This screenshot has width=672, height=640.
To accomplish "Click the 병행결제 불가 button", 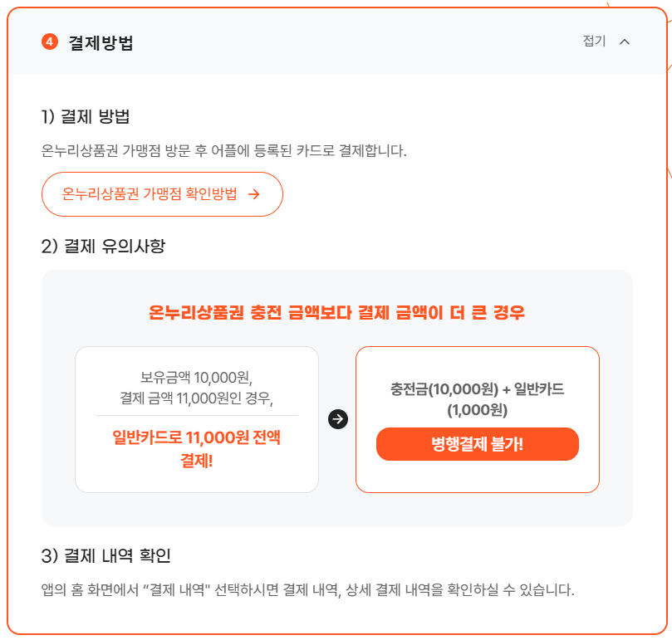I will 478,444.
